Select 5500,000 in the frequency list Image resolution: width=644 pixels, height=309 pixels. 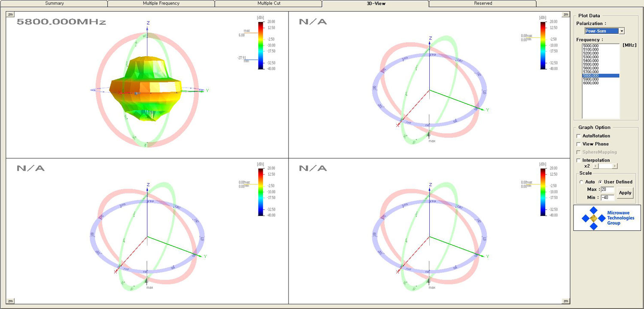(x=601, y=64)
